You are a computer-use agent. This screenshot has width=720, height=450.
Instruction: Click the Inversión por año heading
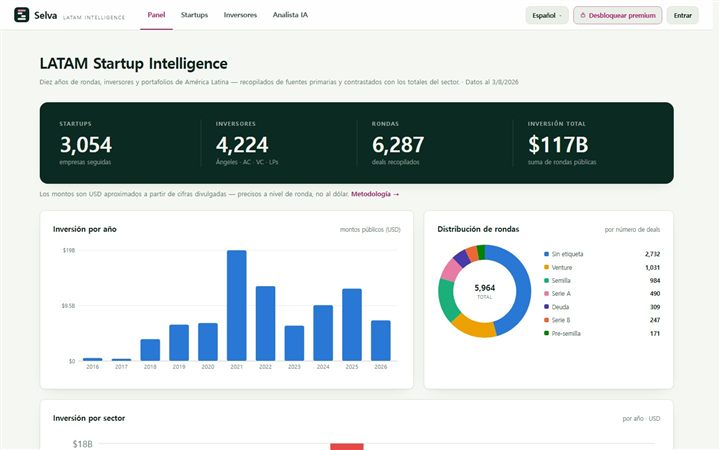click(x=84, y=229)
